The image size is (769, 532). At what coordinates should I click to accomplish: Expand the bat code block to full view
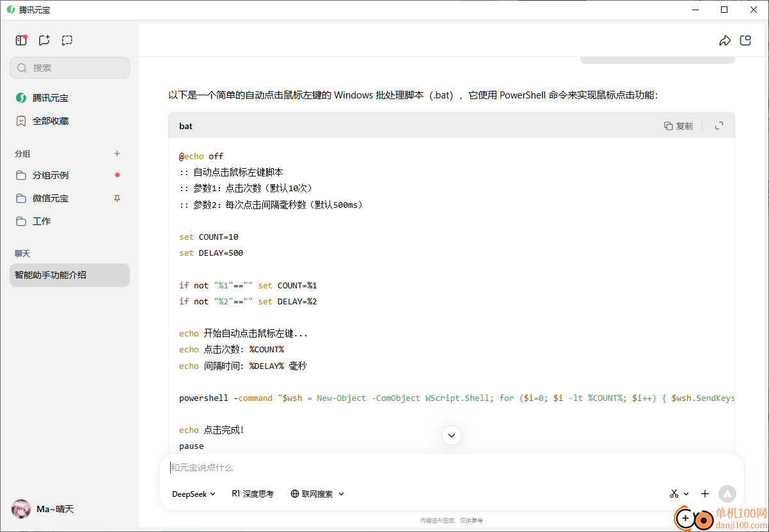click(719, 126)
